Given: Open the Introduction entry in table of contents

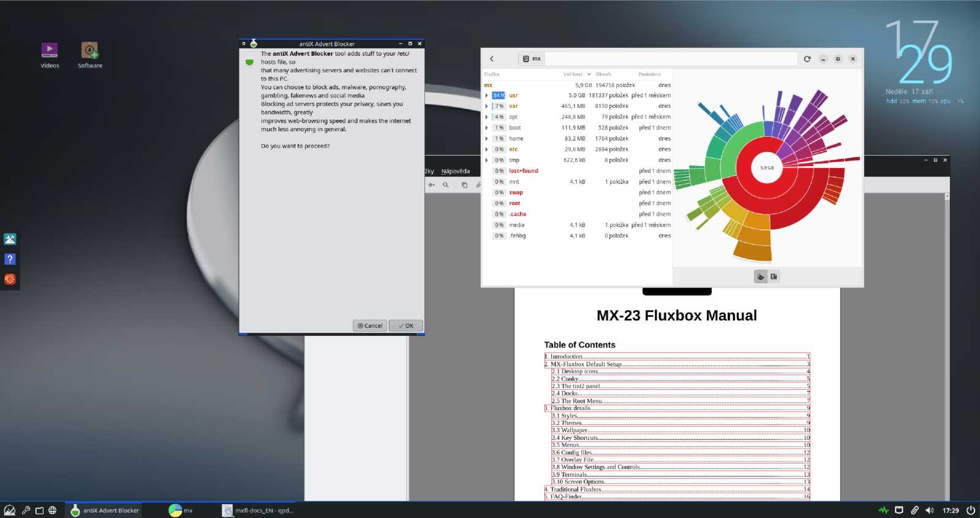Looking at the screenshot, I should point(677,357).
